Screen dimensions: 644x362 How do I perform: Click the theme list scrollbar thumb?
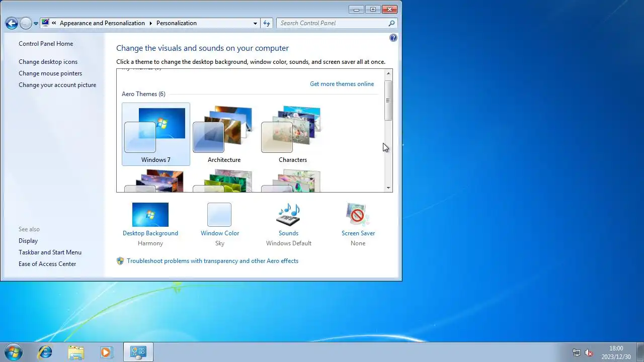pyautogui.click(x=388, y=100)
